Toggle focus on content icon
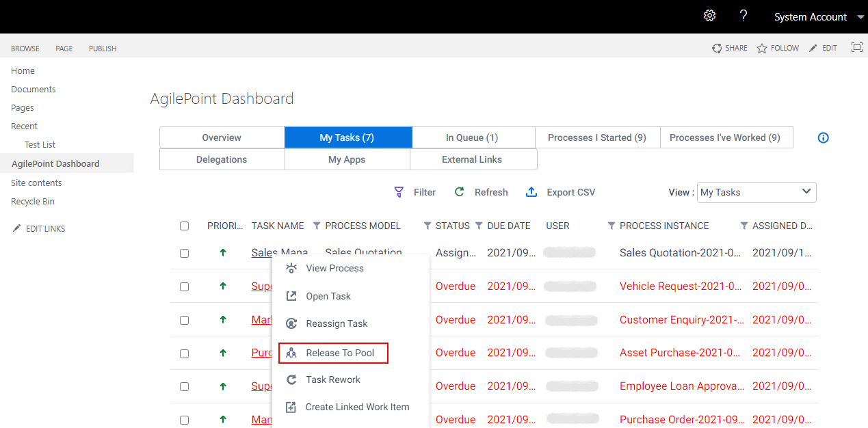 [856, 47]
